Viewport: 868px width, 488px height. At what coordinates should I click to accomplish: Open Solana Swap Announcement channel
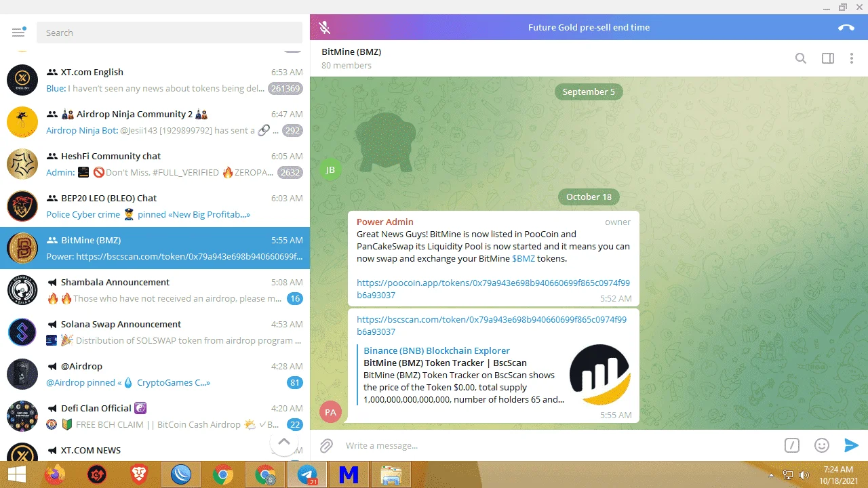(x=155, y=332)
